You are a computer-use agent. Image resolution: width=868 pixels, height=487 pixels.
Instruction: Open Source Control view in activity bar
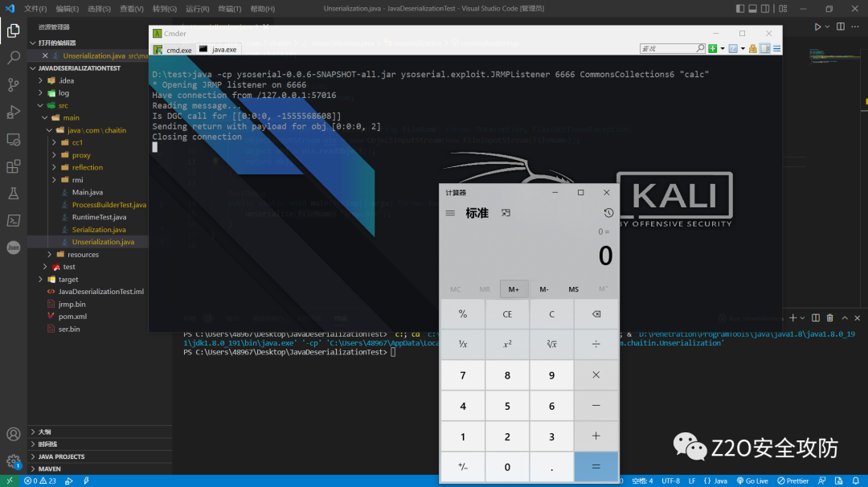(x=14, y=84)
